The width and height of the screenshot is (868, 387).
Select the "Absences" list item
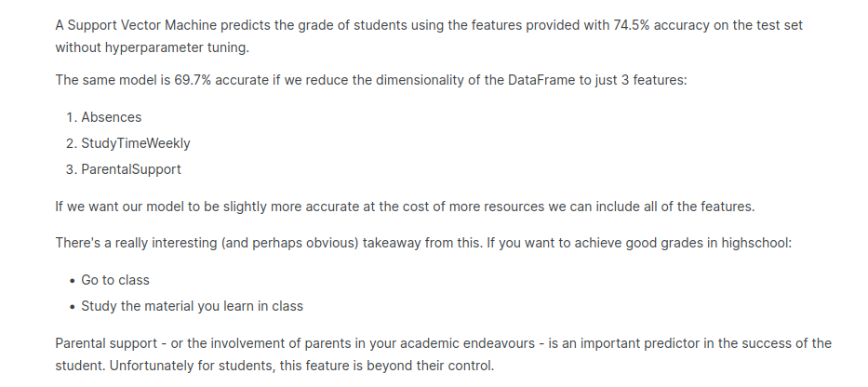[x=111, y=117]
